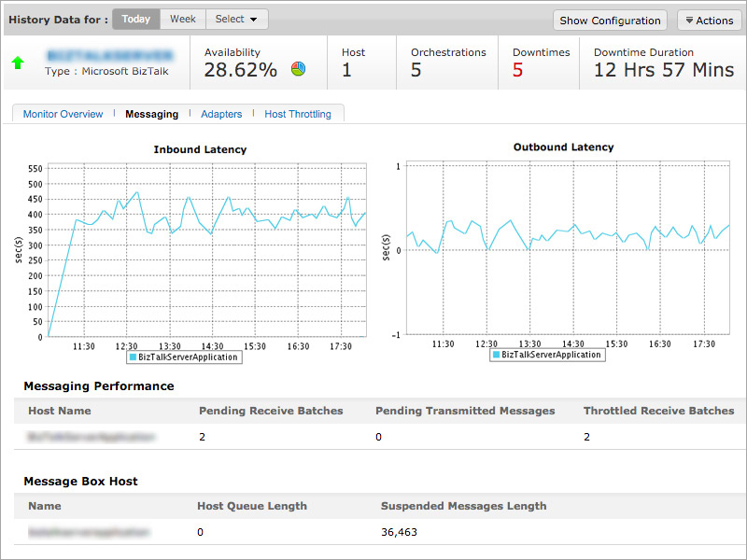Click the Pending Receive Batches column header
747x560 pixels.
(271, 411)
